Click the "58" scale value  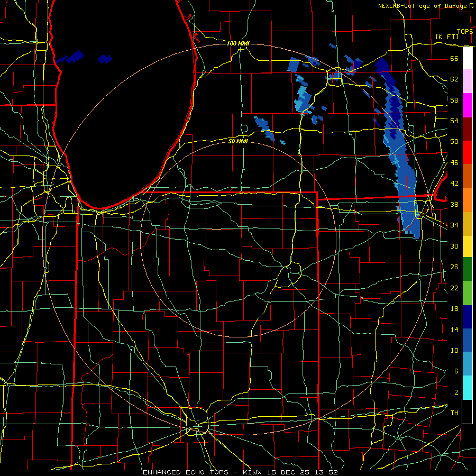pos(454,100)
